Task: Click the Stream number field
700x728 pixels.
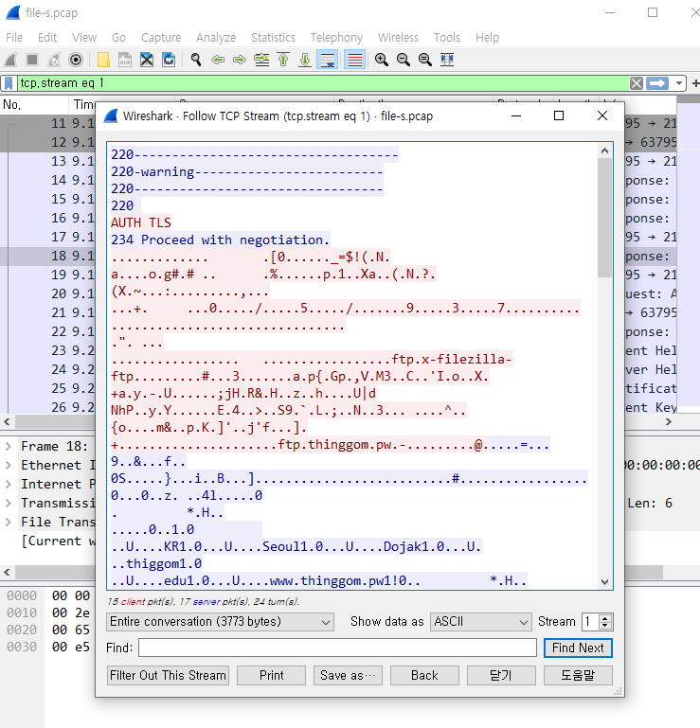Action: pyautogui.click(x=590, y=622)
